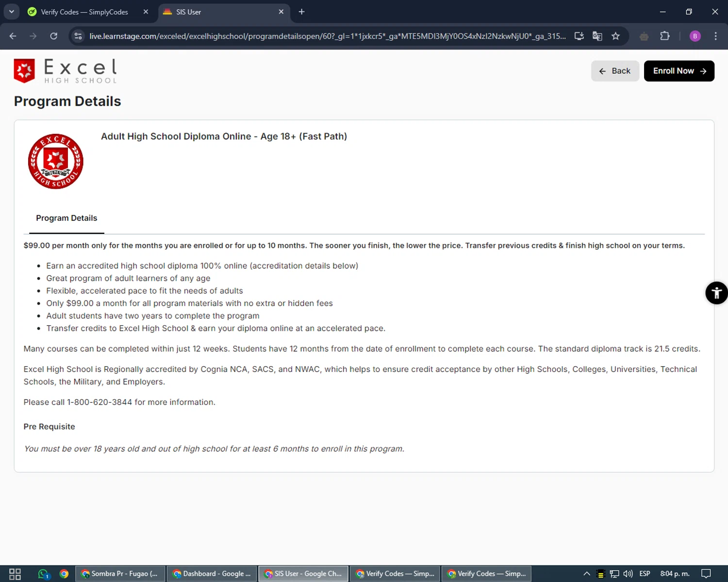Click the Enroll Now button

679,71
